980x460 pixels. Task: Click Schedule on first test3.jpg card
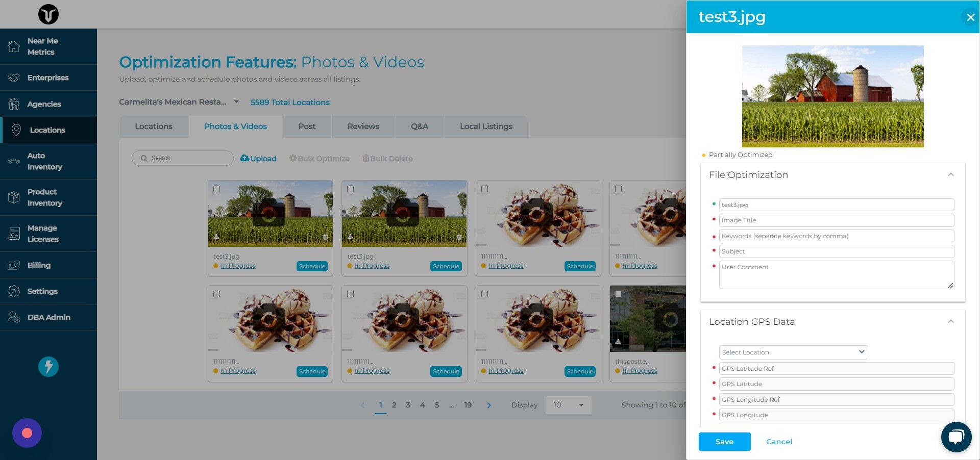(312, 266)
